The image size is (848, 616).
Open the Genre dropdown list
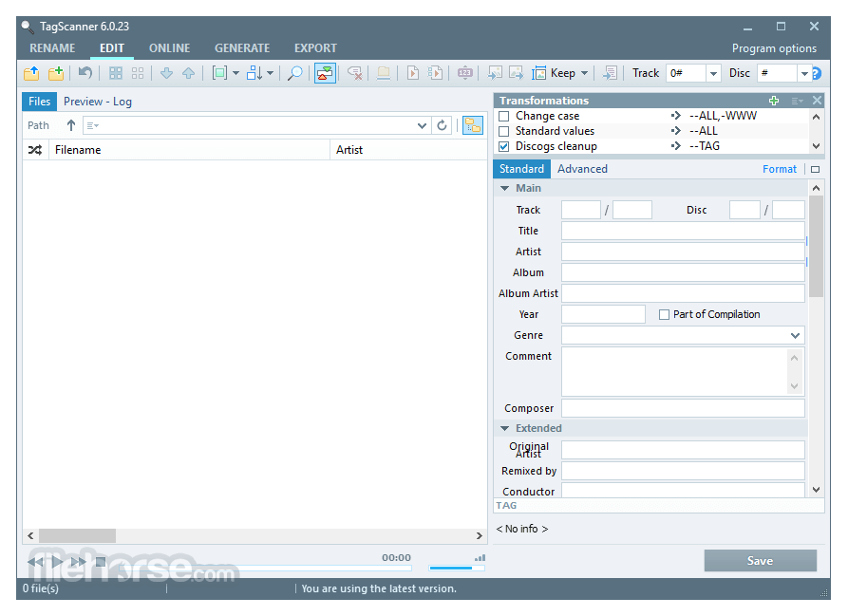click(x=795, y=336)
